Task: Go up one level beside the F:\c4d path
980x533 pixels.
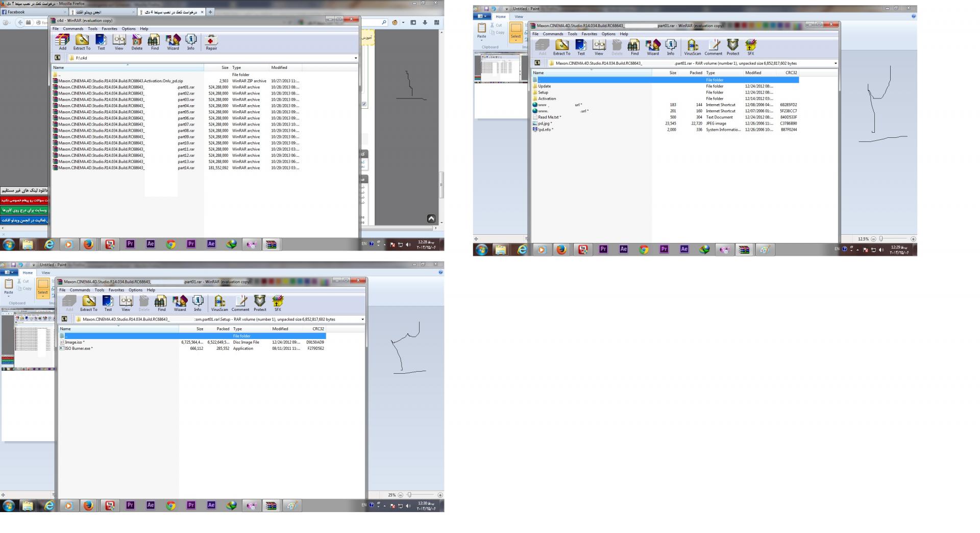Action: tap(58, 58)
